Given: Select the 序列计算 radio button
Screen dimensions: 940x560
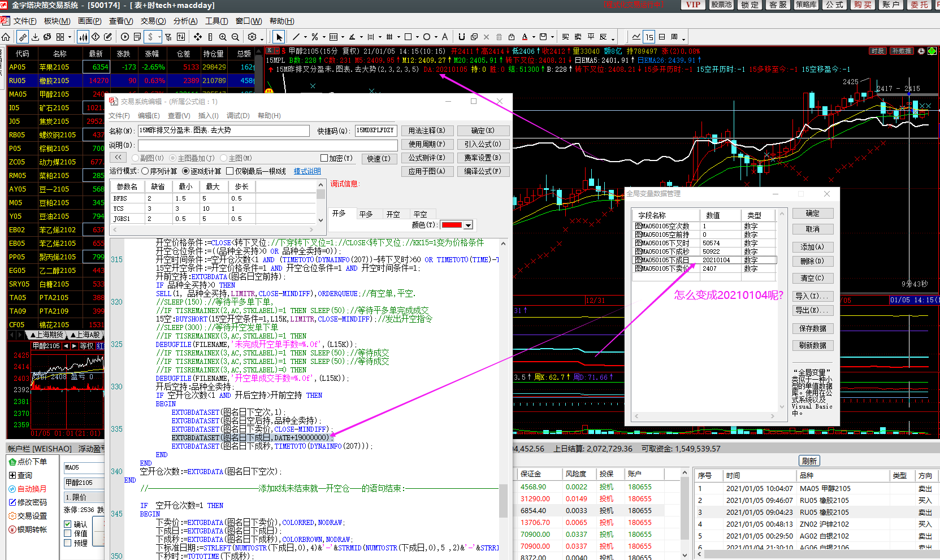Looking at the screenshot, I should (145, 171).
